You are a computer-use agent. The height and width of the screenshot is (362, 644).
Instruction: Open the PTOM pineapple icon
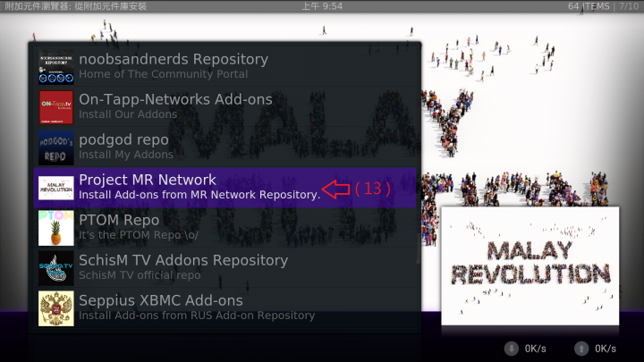(56, 228)
